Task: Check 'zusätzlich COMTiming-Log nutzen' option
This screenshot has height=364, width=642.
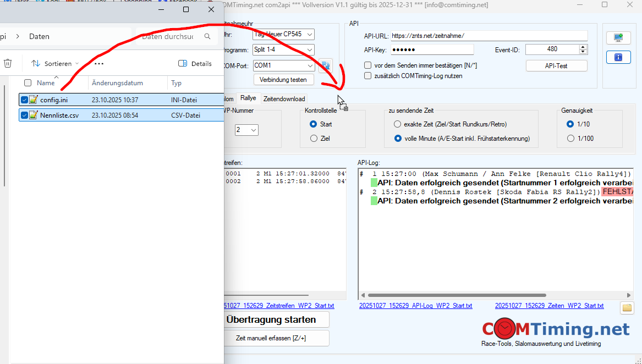Action: 368,76
